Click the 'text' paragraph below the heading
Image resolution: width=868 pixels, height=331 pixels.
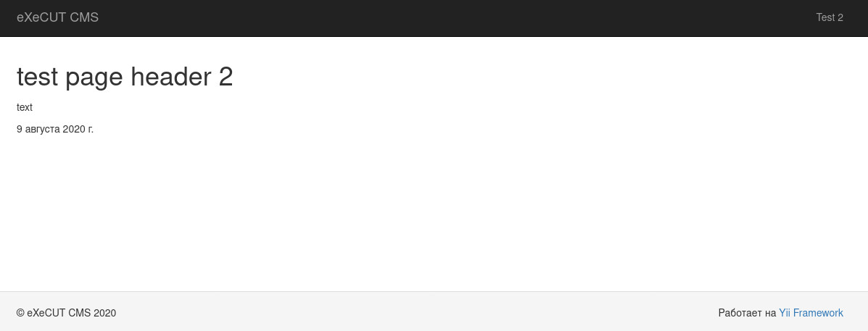coord(25,107)
